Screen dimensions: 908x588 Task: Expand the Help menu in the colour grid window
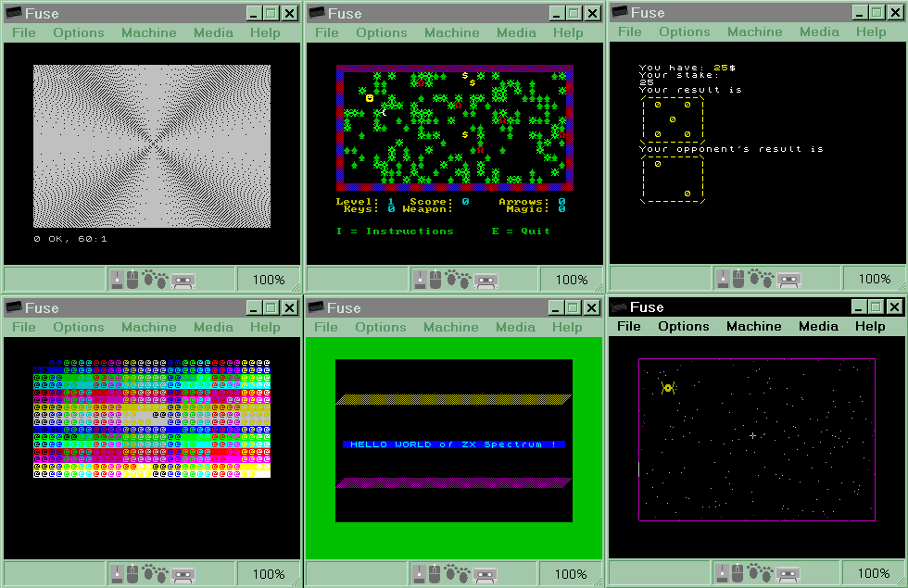(265, 327)
